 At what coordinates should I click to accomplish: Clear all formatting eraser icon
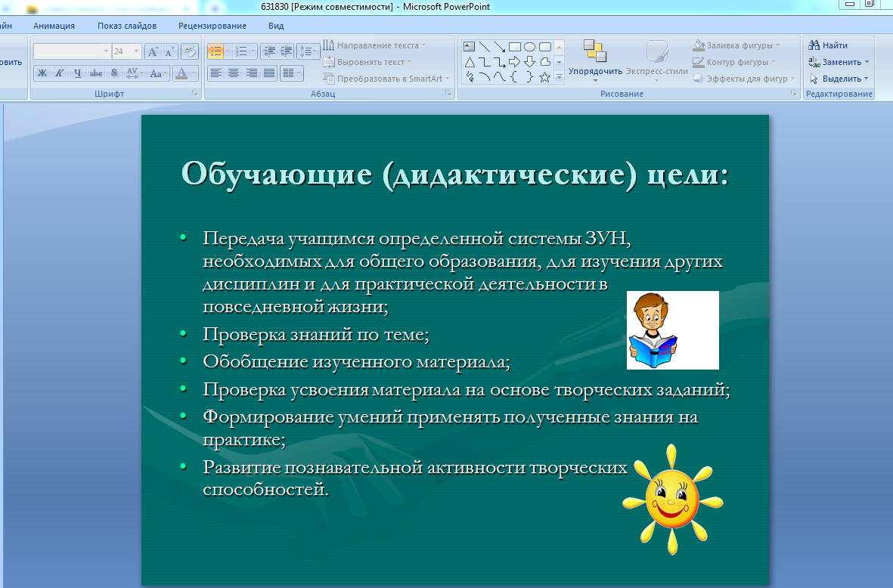point(190,52)
